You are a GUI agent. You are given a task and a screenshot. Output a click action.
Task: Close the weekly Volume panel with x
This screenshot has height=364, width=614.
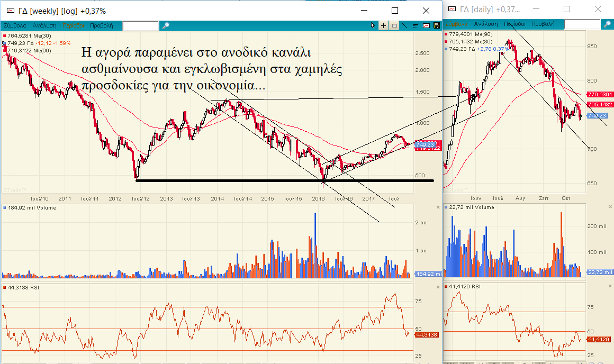[438, 207]
